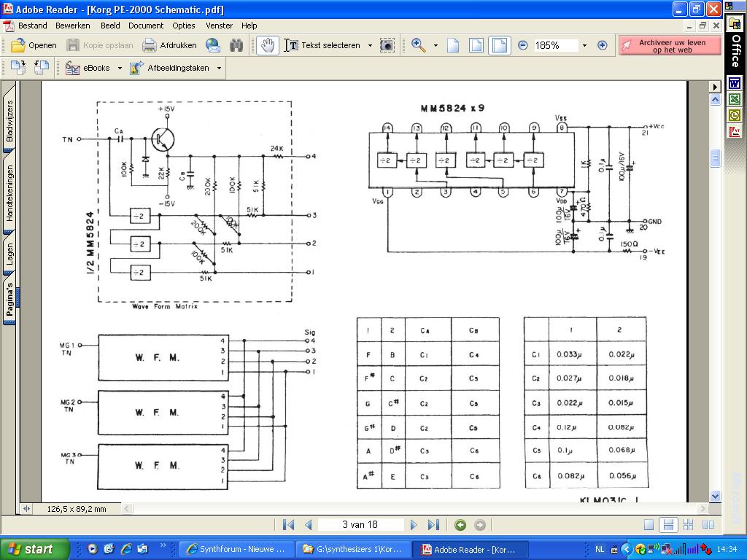Expand the zoom tool dropdown arrow
Screen dimensions: 747x560
pyautogui.click(x=436, y=45)
